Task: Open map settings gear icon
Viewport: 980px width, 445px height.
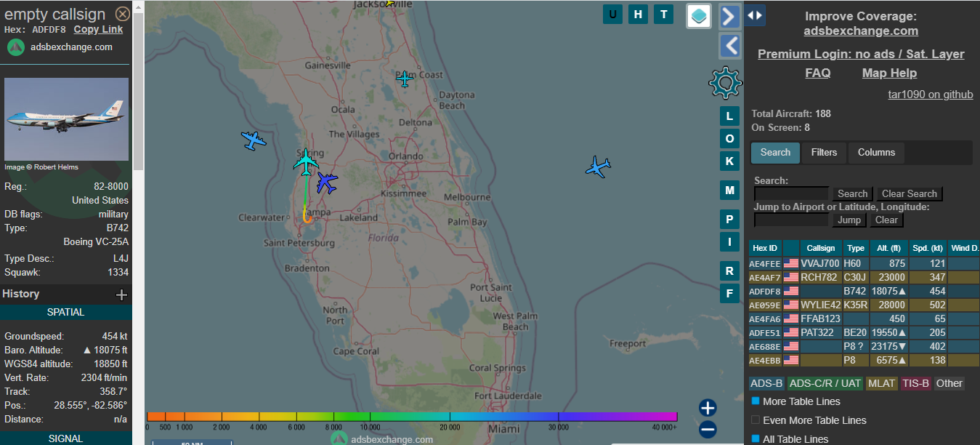Action: (725, 82)
